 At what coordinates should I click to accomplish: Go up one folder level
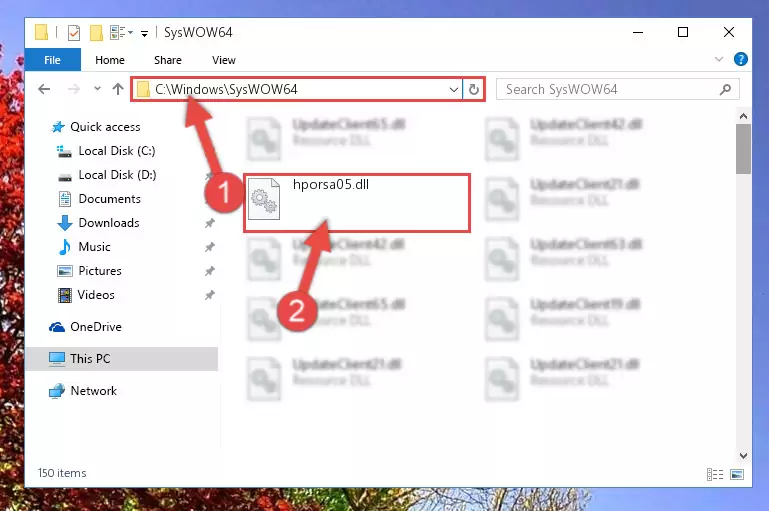click(118, 89)
